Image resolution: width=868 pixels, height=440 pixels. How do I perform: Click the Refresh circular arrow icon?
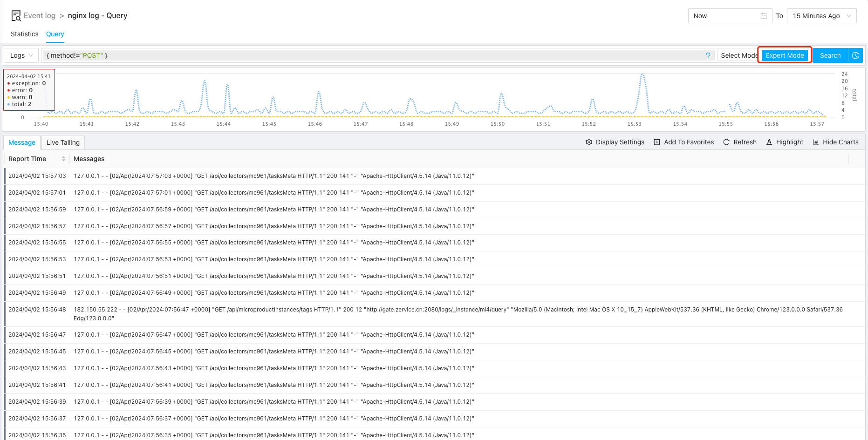[726, 142]
